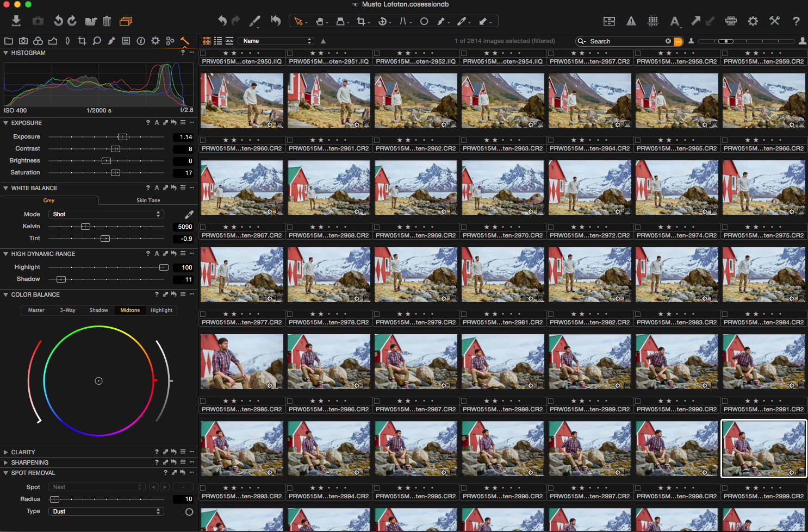Select the white balance eyedropper cursor tool

462,21
